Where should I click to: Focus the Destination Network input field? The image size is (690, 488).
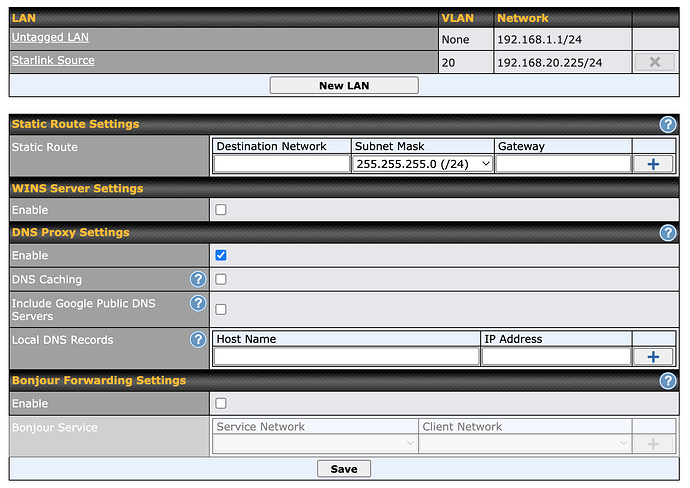[281, 164]
